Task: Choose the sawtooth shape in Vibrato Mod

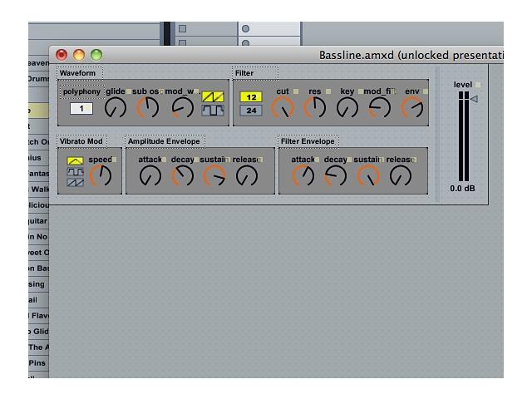Action: [x=76, y=183]
